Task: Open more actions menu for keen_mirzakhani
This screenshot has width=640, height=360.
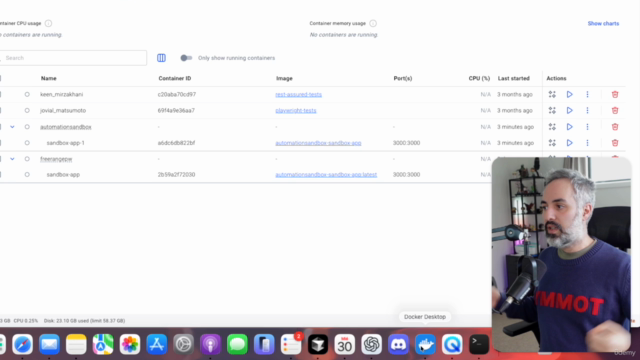Action: (x=587, y=94)
